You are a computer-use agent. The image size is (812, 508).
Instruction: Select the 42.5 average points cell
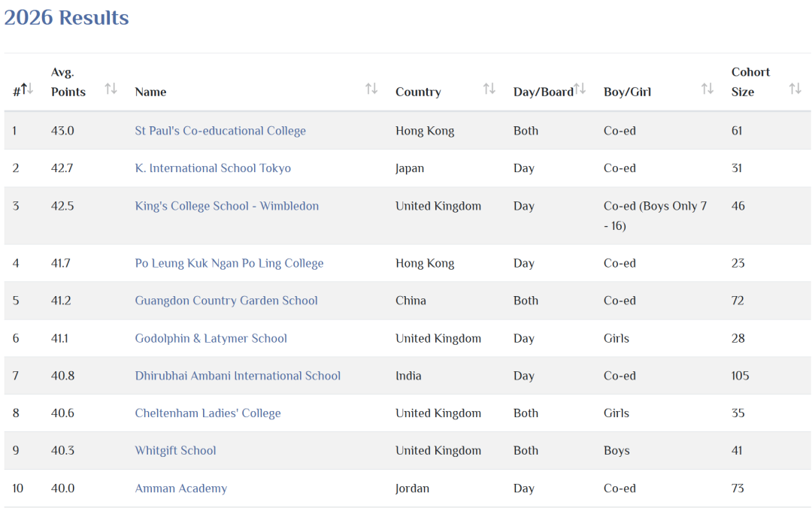pos(62,206)
